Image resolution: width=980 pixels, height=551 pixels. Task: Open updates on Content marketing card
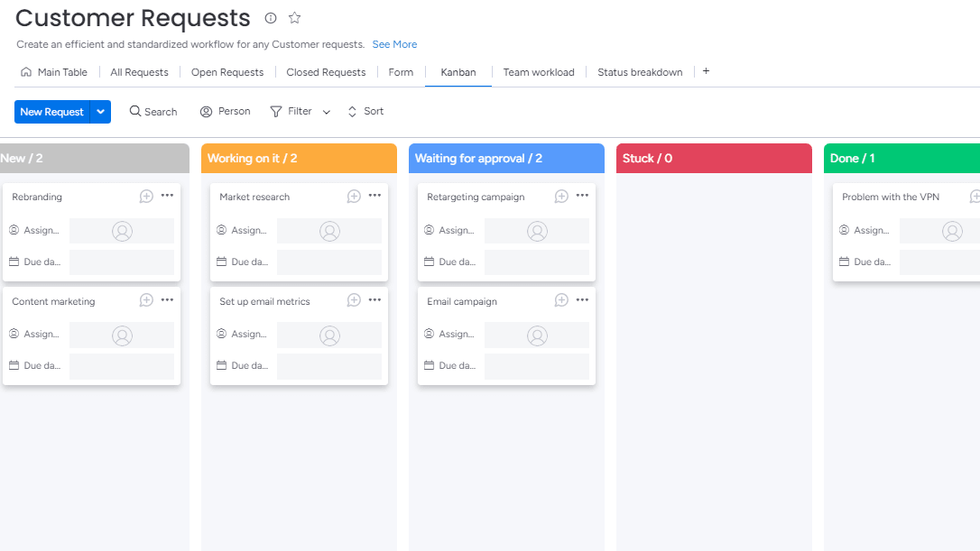click(146, 300)
